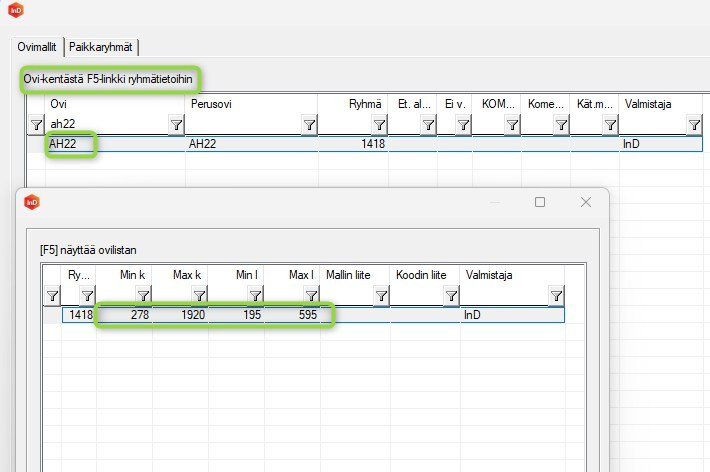The width and height of the screenshot is (710, 472).
Task: Open filter for the KOM... column
Action: [512, 125]
